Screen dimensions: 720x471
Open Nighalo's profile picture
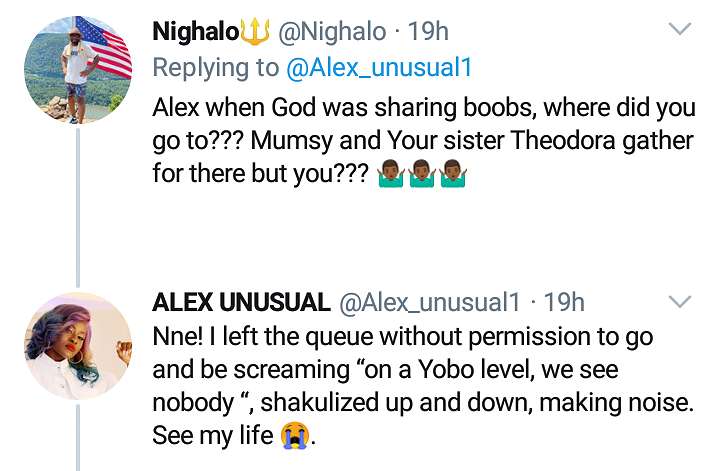pos(78,70)
